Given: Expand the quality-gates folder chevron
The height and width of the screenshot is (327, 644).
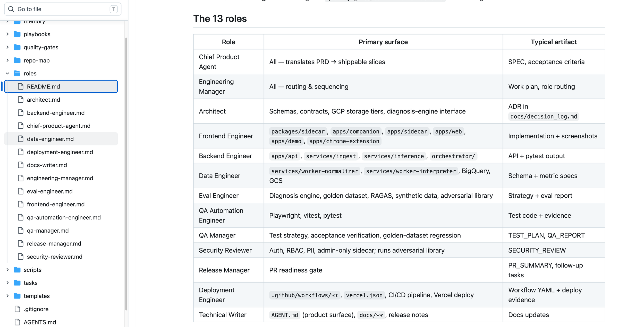Looking at the screenshot, I should pyautogui.click(x=7, y=47).
